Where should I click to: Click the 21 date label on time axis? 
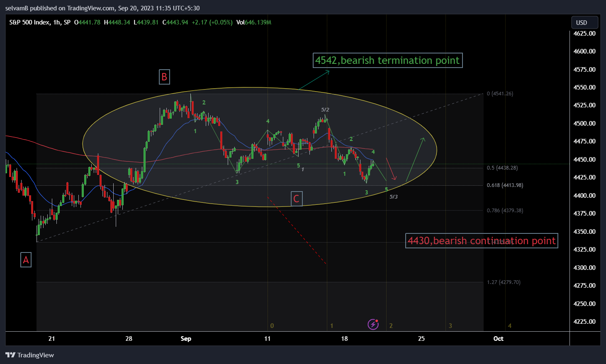point(51,339)
